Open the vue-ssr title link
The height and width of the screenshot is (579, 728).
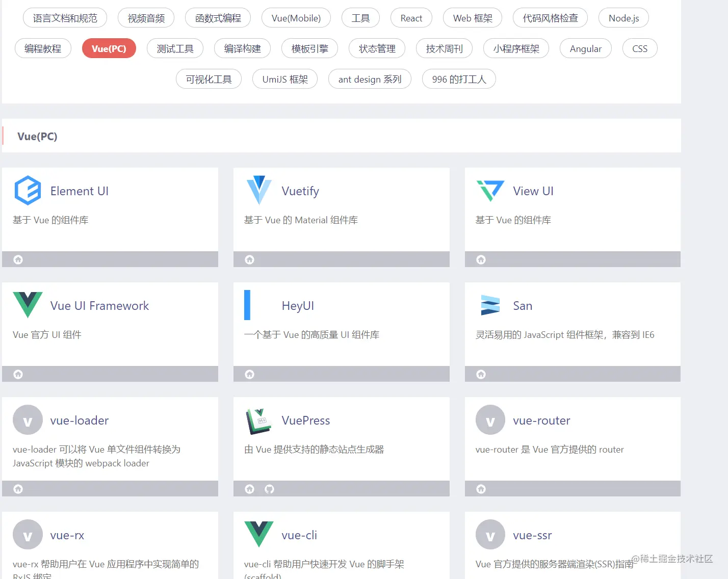[532, 535]
